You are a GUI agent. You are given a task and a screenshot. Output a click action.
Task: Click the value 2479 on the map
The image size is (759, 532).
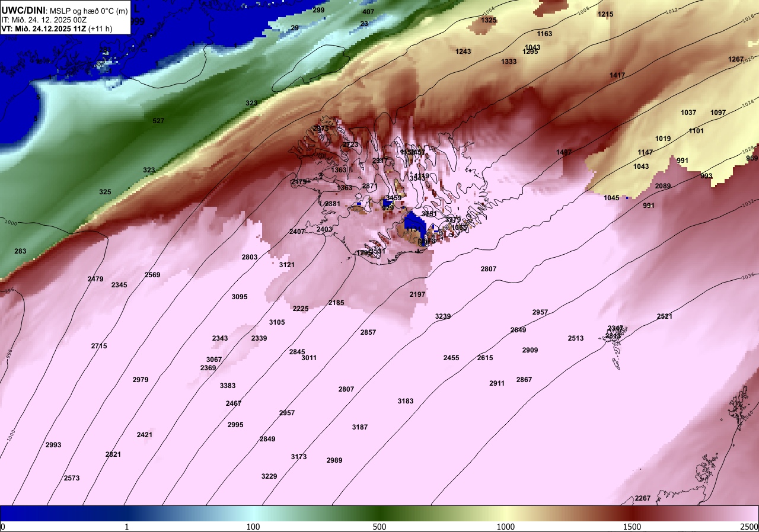pos(95,279)
